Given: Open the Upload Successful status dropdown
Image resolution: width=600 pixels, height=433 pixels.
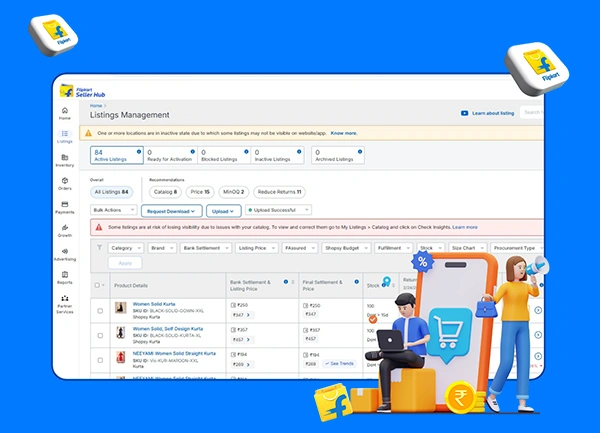Looking at the screenshot, I should click(x=278, y=210).
